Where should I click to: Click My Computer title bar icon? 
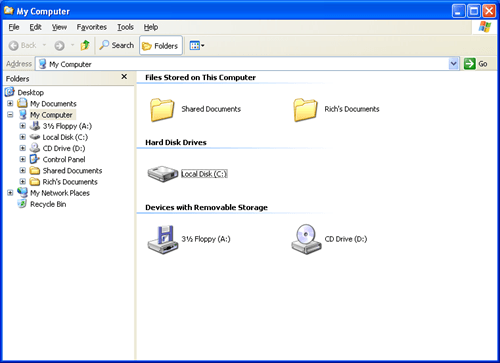pyautogui.click(x=9, y=10)
